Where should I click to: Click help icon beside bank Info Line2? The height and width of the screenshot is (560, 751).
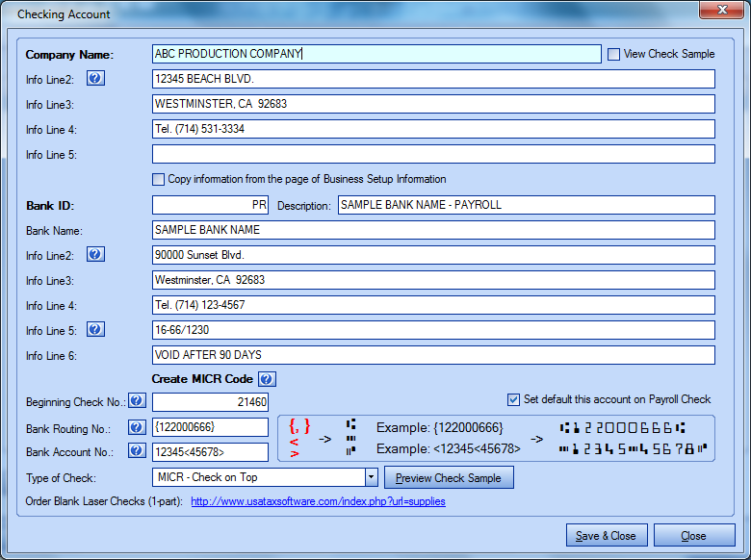tap(96, 255)
